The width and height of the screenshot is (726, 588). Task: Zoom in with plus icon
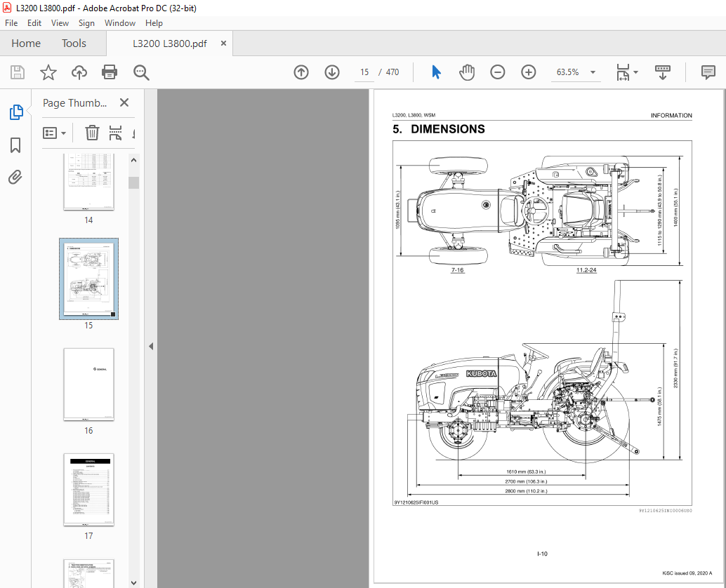[x=528, y=72]
